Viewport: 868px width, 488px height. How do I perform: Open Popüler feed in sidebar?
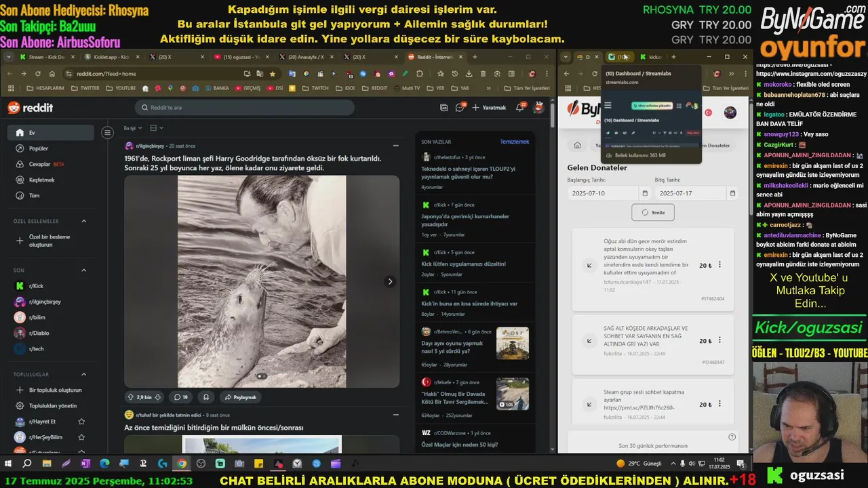pos(51,148)
